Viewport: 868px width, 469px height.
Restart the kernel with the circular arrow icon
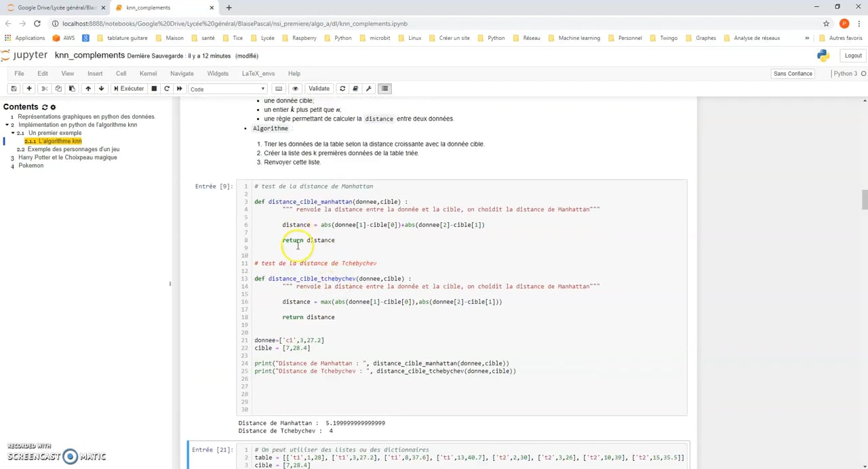[167, 89]
